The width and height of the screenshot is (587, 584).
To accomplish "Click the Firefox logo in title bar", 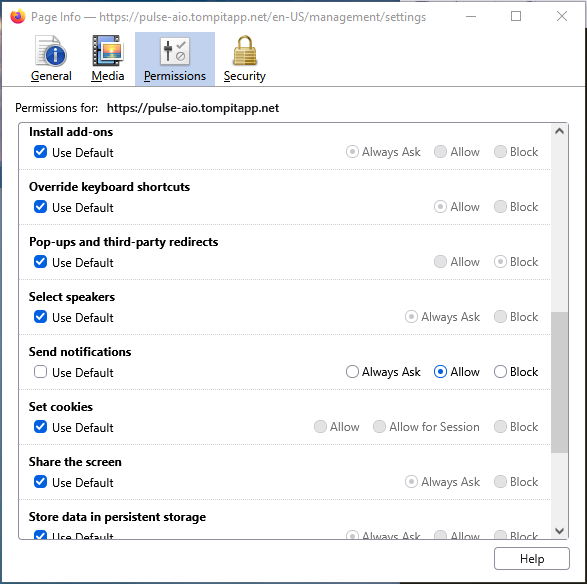I will (18, 16).
